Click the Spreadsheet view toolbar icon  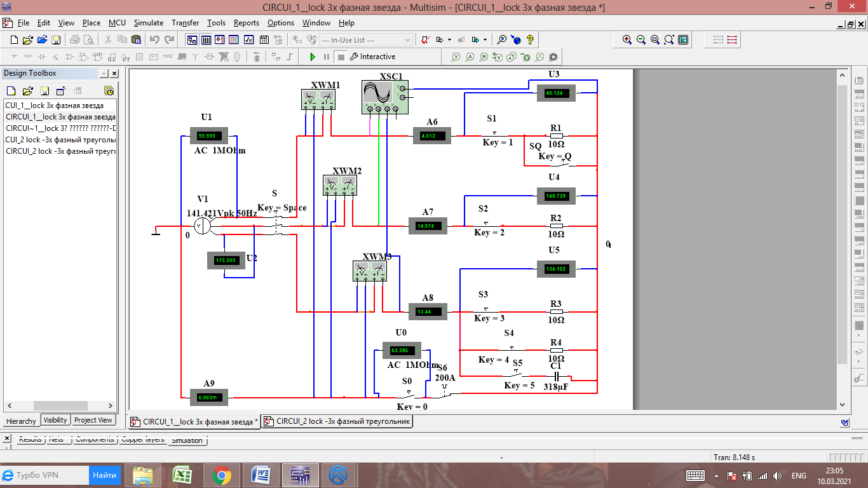click(206, 40)
